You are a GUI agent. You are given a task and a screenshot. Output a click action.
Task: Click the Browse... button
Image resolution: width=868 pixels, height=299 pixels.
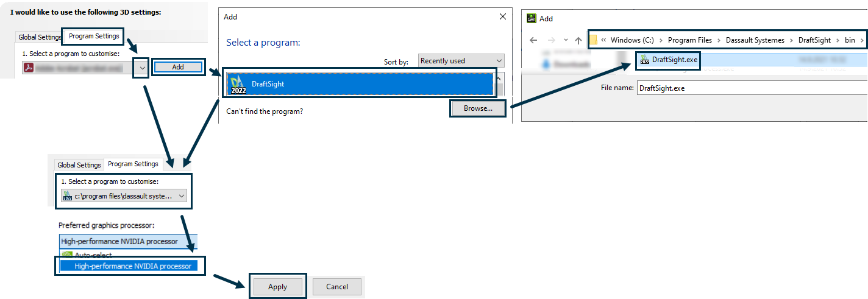click(x=477, y=108)
